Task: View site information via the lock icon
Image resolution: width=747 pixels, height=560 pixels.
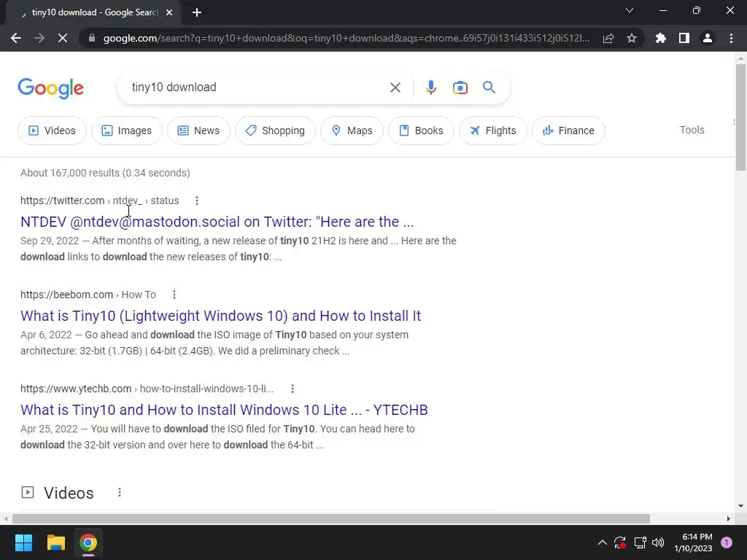Action: [92, 38]
